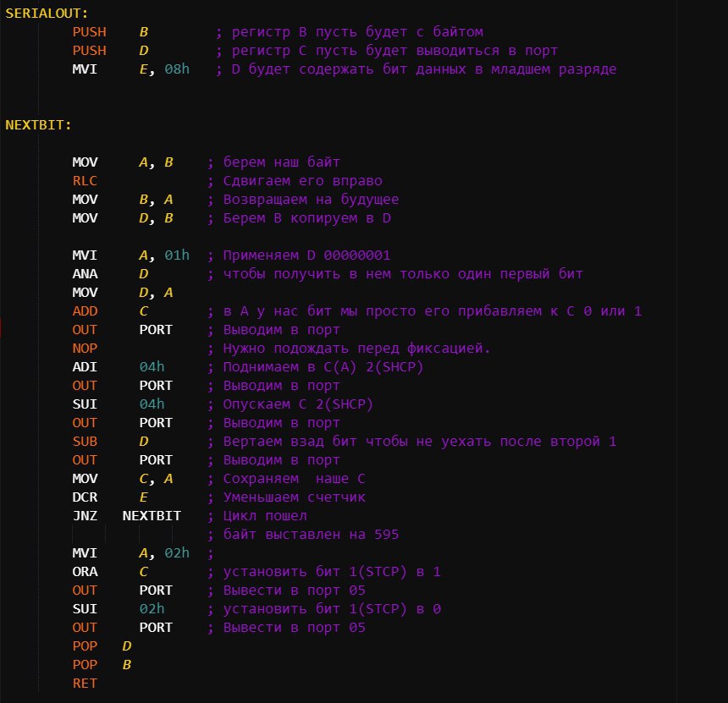Select the PUSH mnemonic before operand B
728x703 pixels.
(x=89, y=31)
